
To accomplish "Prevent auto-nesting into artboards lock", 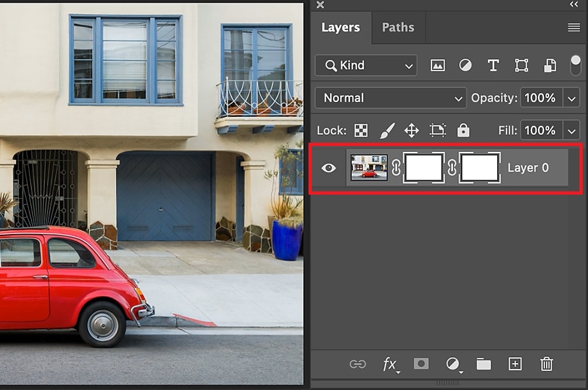I will pos(437,130).
